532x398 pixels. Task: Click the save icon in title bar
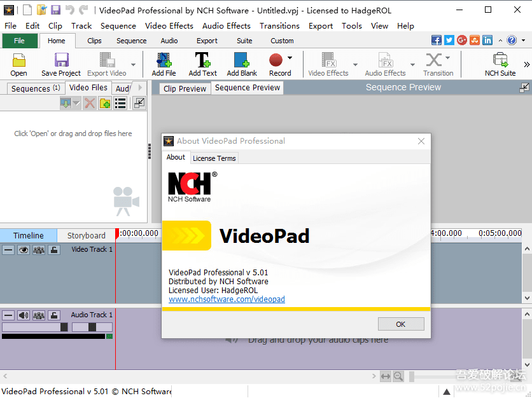click(55, 10)
